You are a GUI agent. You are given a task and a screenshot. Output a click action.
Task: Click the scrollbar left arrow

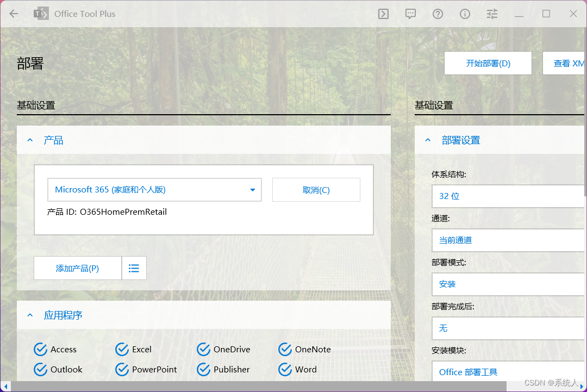point(5,387)
